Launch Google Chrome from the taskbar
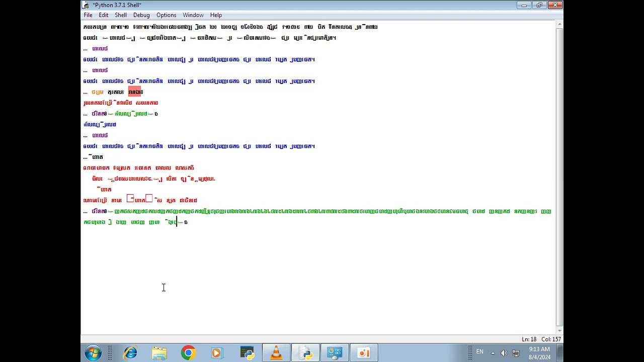 [x=188, y=353]
